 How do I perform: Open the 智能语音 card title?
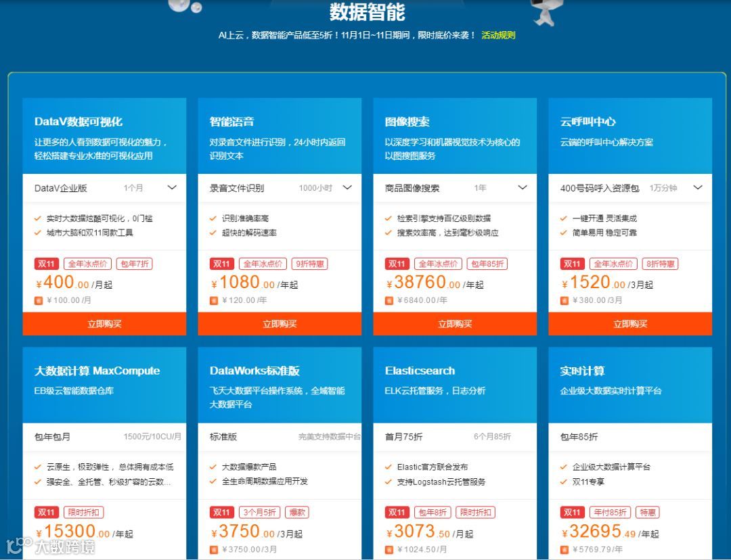(x=231, y=122)
